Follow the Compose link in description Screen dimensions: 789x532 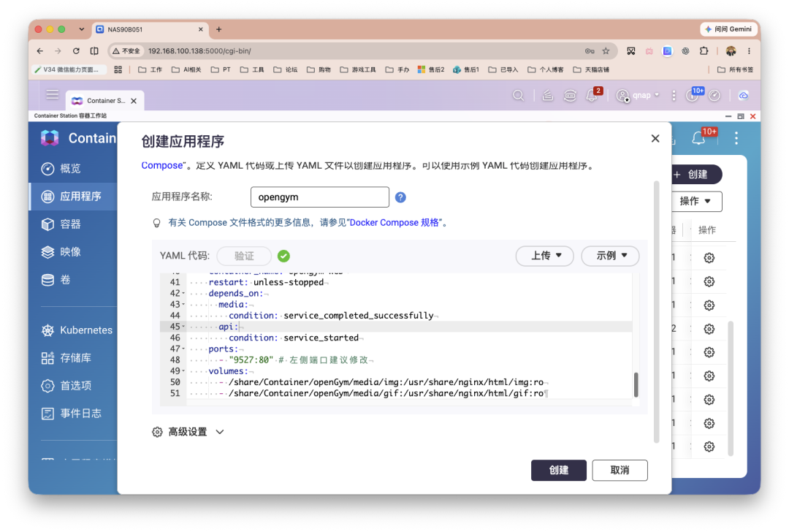click(x=161, y=166)
